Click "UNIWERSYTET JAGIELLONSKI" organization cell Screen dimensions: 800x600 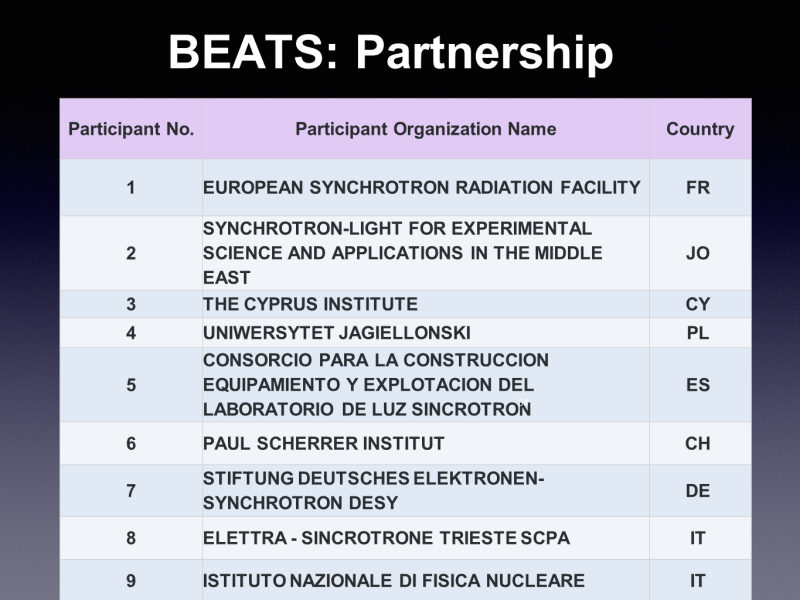[336, 333]
